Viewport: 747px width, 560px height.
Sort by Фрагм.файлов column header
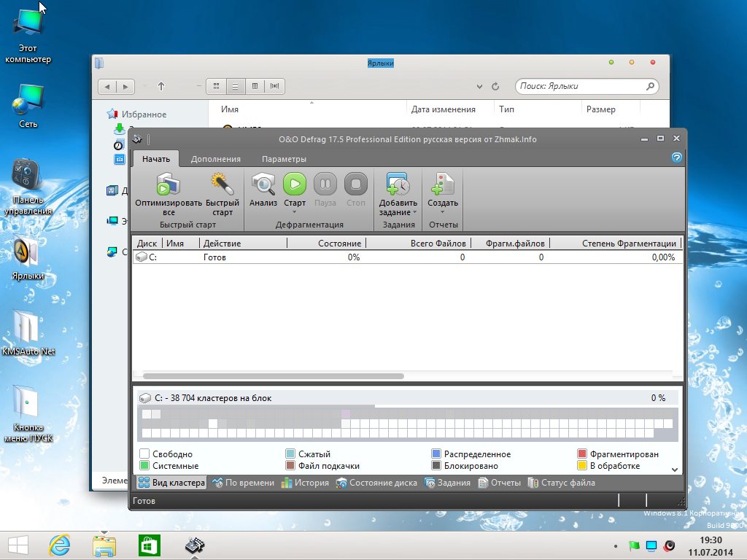click(x=511, y=244)
